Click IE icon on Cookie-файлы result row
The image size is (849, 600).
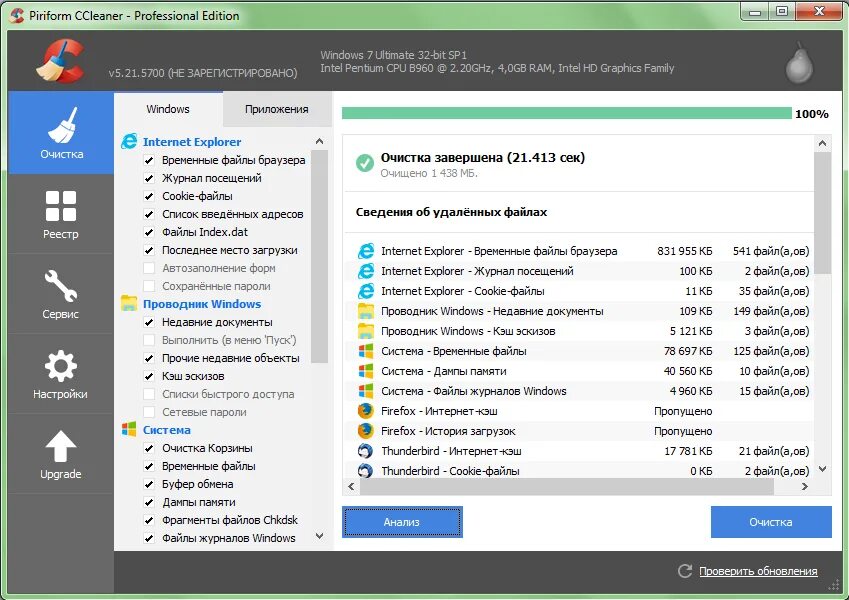coord(366,291)
